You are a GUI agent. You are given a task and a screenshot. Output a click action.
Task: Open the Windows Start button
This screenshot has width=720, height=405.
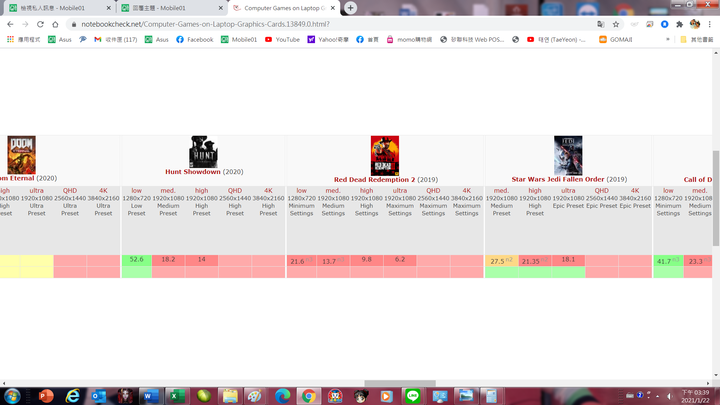point(12,396)
